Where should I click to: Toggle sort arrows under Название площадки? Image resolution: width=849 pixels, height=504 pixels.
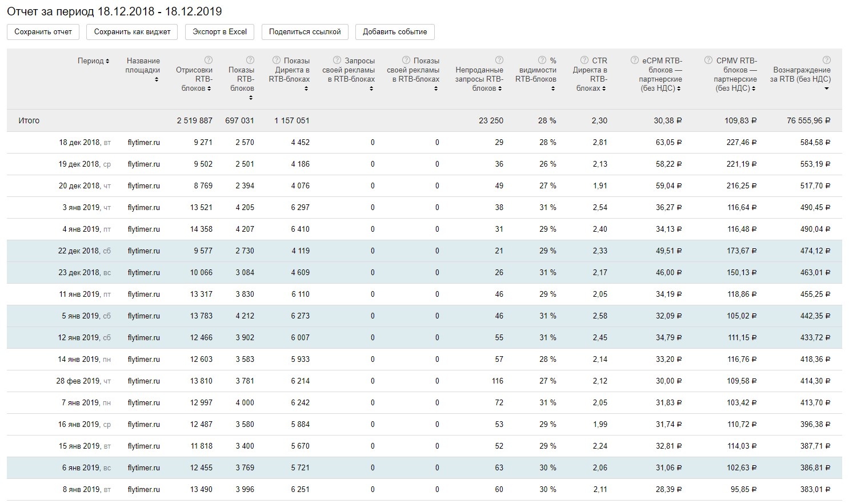[157, 79]
